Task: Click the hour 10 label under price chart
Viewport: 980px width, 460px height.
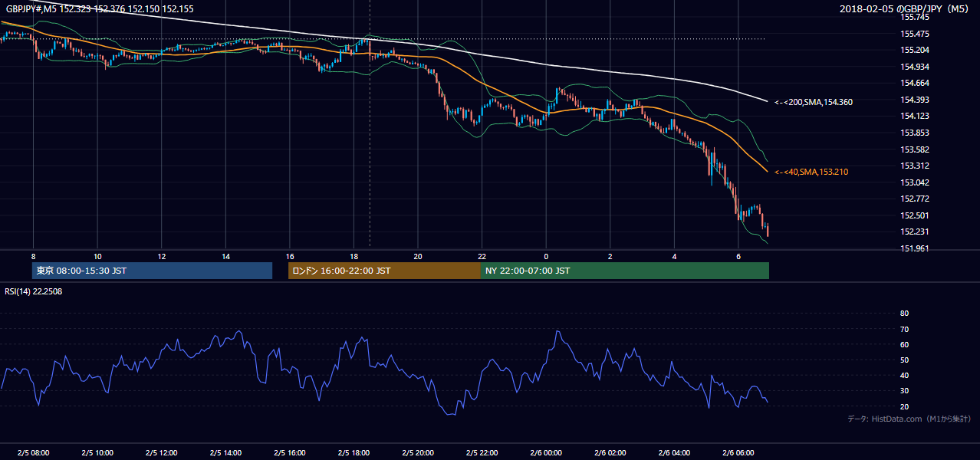Action: point(97,256)
